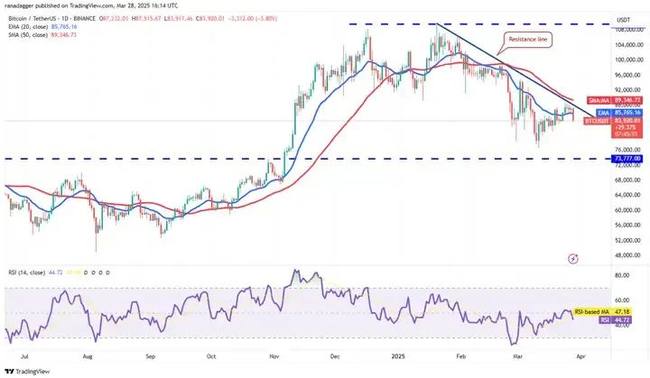Select the SMA (50, close) indicator legend
The image size is (650, 378).
pyautogui.click(x=27, y=34)
